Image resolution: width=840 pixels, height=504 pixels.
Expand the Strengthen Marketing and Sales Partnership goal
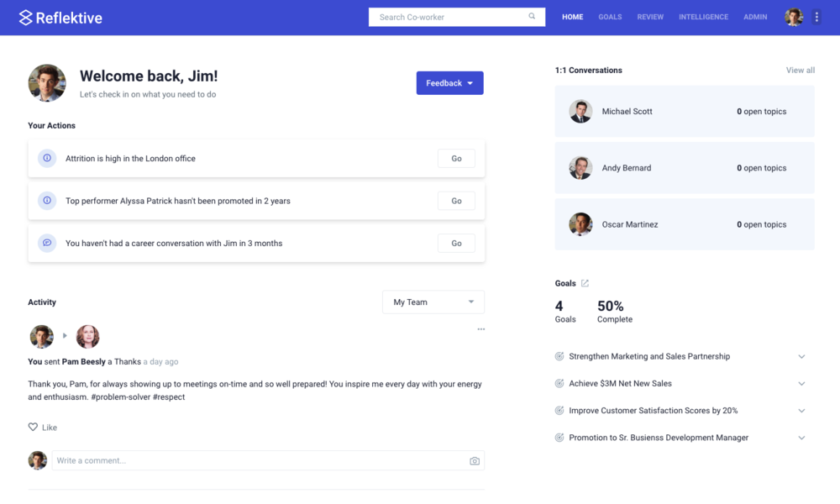[x=799, y=356]
